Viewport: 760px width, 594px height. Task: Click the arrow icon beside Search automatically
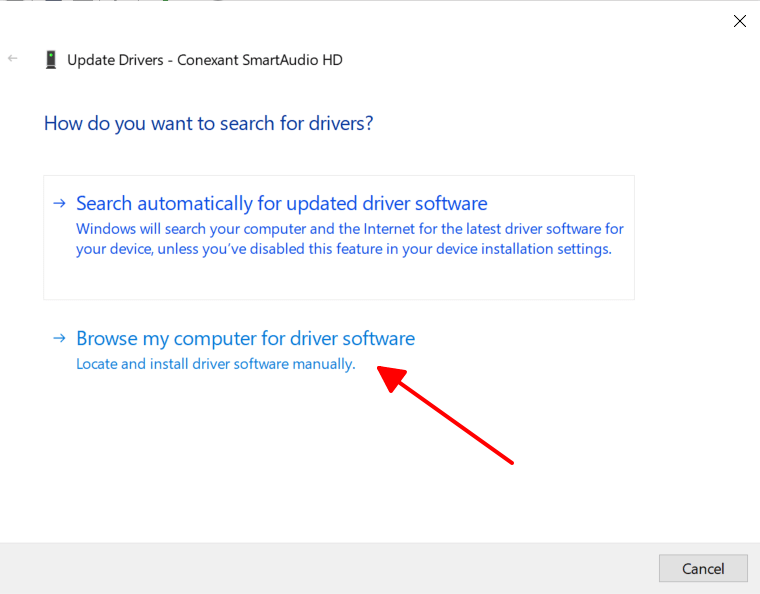click(60, 203)
